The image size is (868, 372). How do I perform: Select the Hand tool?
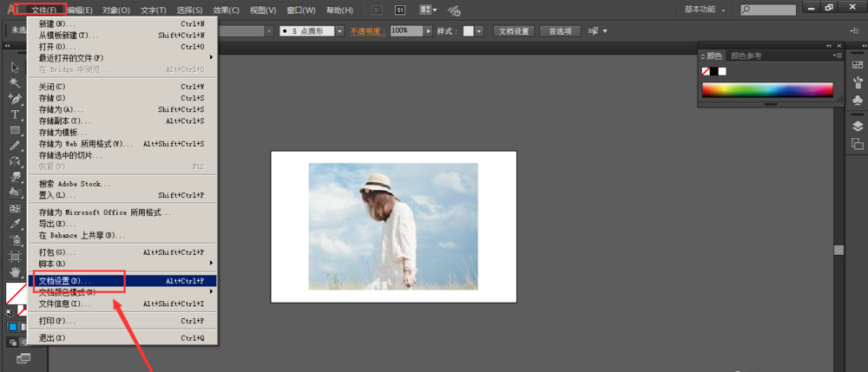tap(15, 272)
